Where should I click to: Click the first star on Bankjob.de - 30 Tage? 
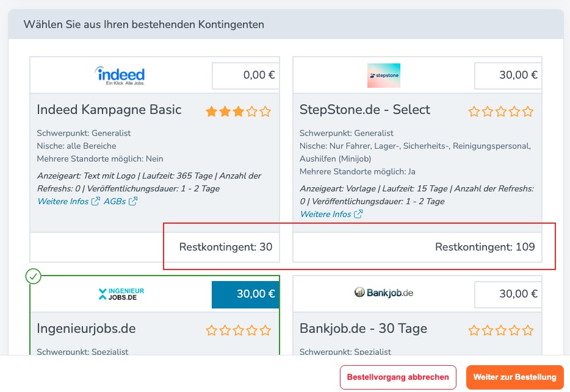tap(474, 329)
